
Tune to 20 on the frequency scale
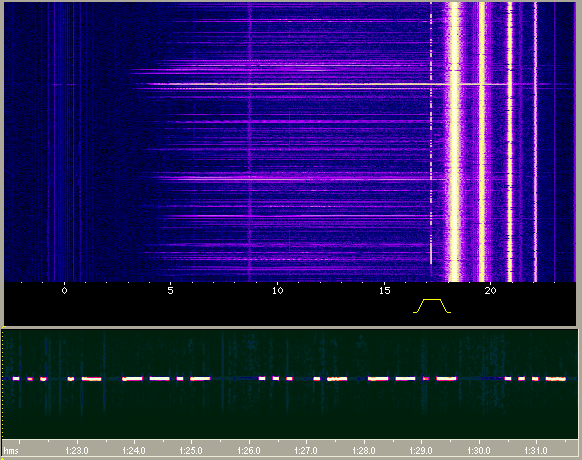(490, 290)
